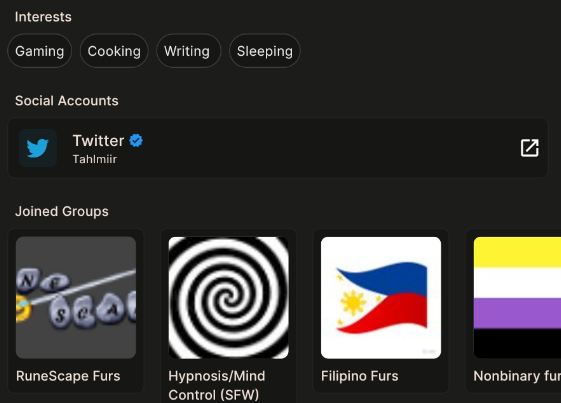561x403 pixels.
Task: Click the Joined Groups section heading
Action: tap(62, 212)
